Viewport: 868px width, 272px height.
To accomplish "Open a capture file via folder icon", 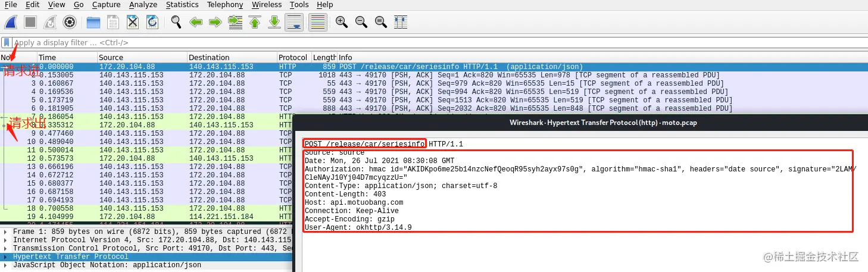I will point(93,23).
